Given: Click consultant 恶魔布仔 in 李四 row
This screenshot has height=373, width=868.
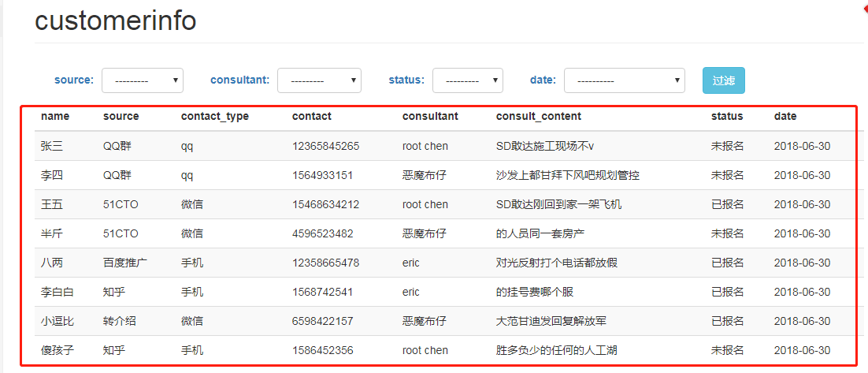Looking at the screenshot, I should 425,176.
